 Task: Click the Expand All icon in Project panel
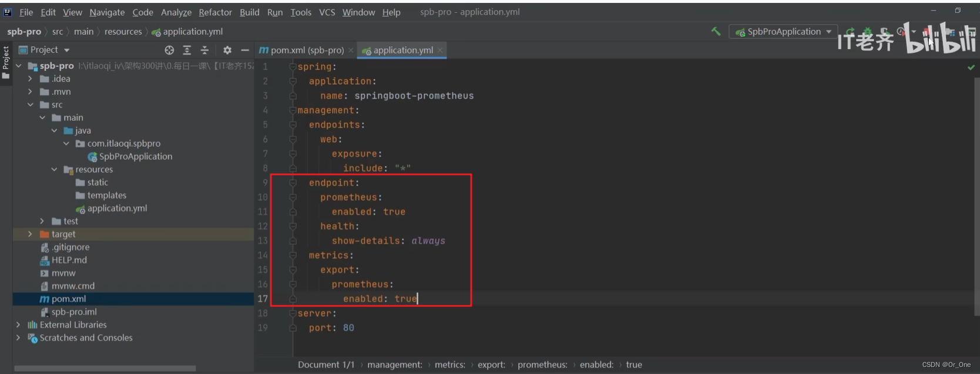click(x=187, y=50)
